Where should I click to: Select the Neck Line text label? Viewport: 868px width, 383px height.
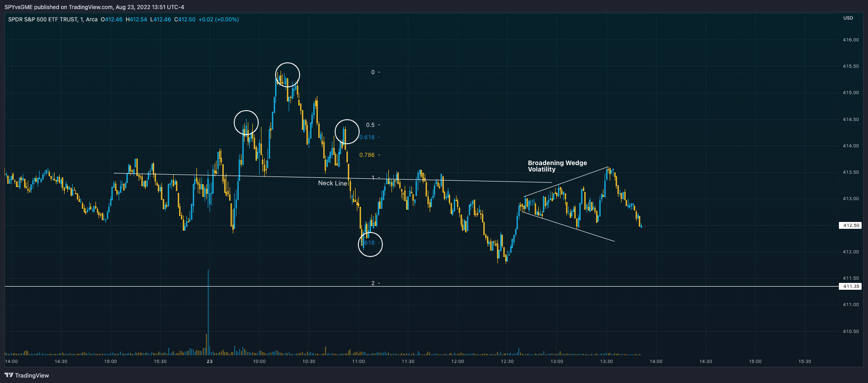pos(332,183)
